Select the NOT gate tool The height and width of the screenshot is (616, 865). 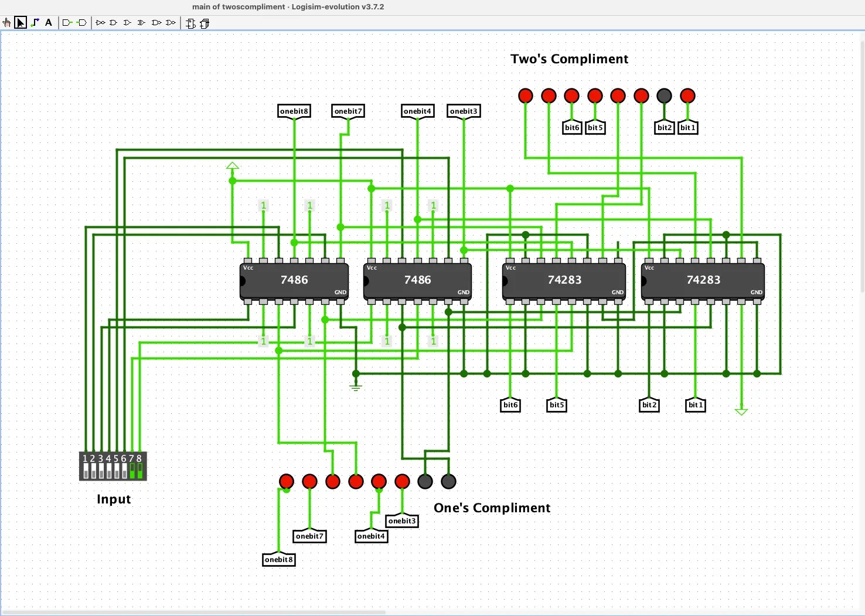click(x=100, y=23)
